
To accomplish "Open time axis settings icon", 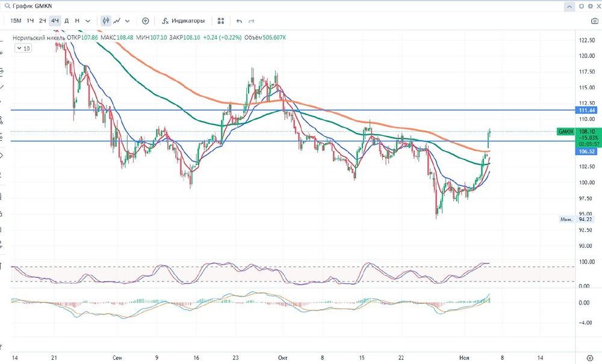I will (x=590, y=358).
